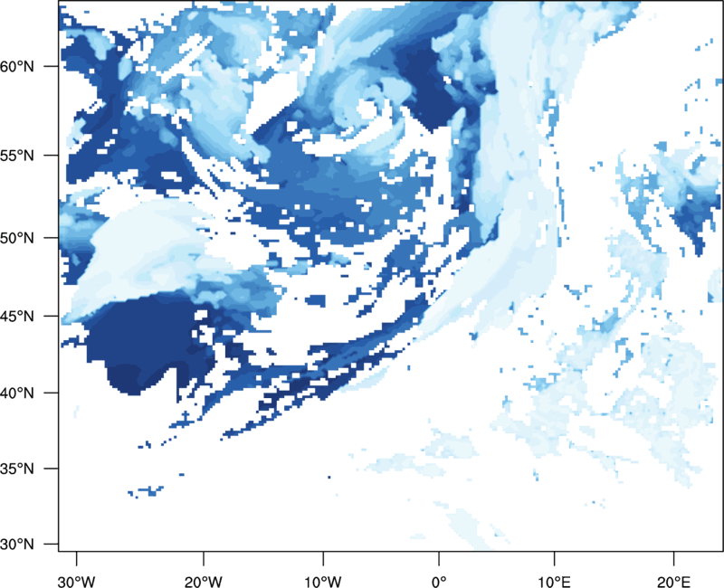Image resolution: width=724 pixels, height=588 pixels.
Task: Click the 10°W longitude axis label
Action: click(323, 582)
